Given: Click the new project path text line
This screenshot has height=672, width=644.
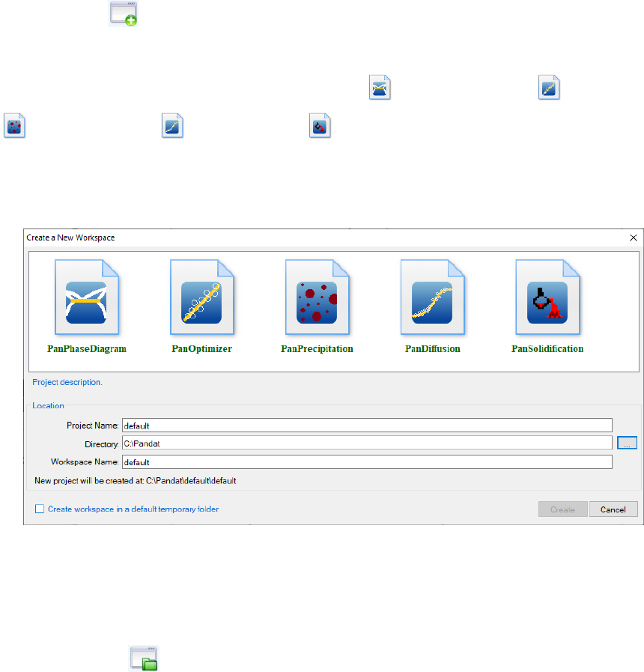Looking at the screenshot, I should point(136,481).
